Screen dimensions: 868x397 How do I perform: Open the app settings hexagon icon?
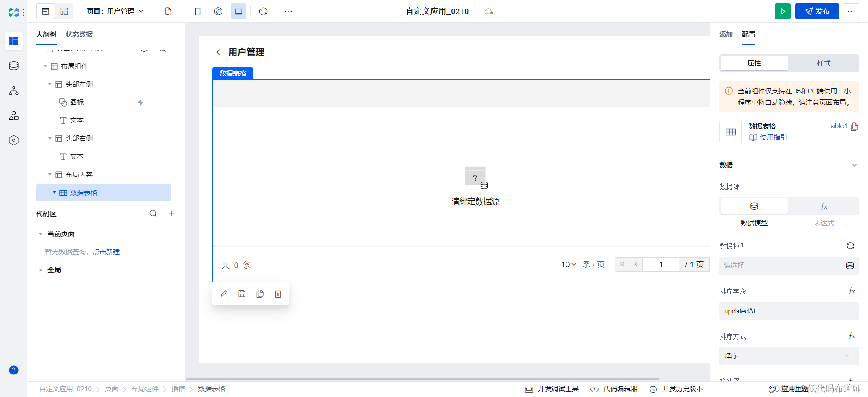(14, 140)
